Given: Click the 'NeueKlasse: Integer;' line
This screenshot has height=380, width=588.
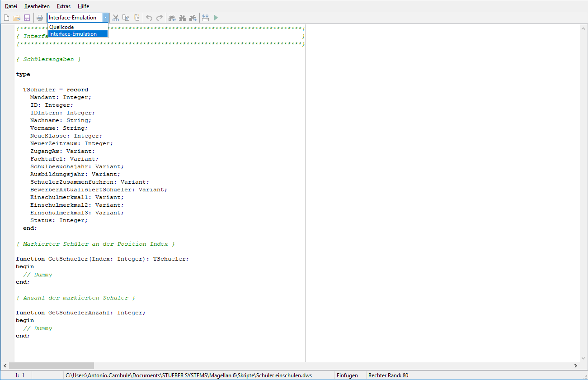Looking at the screenshot, I should [x=66, y=136].
